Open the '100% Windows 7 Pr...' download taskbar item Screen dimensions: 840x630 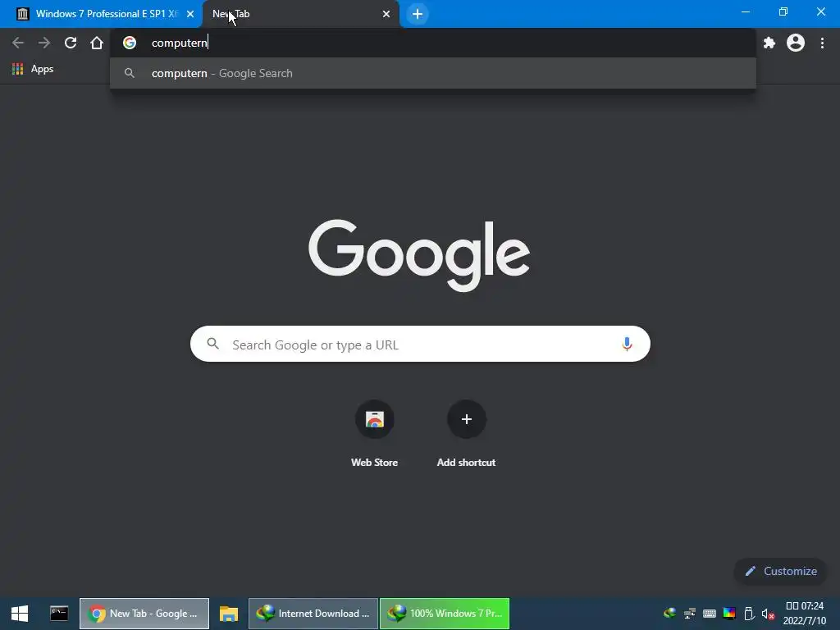click(445, 614)
